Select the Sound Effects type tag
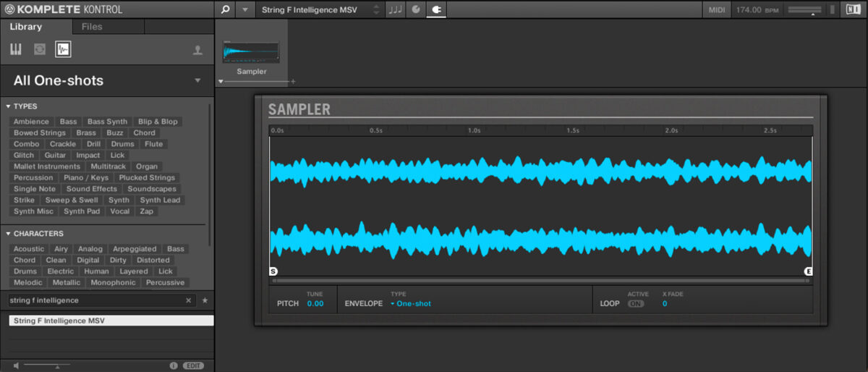868x372 pixels. tap(92, 189)
